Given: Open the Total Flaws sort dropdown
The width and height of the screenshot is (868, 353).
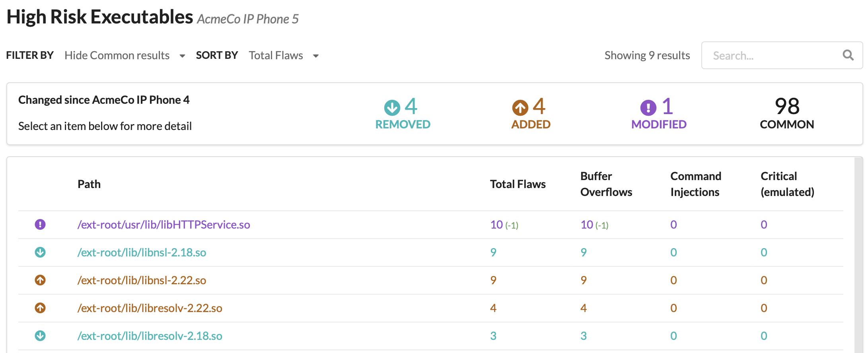Looking at the screenshot, I should click(276, 55).
